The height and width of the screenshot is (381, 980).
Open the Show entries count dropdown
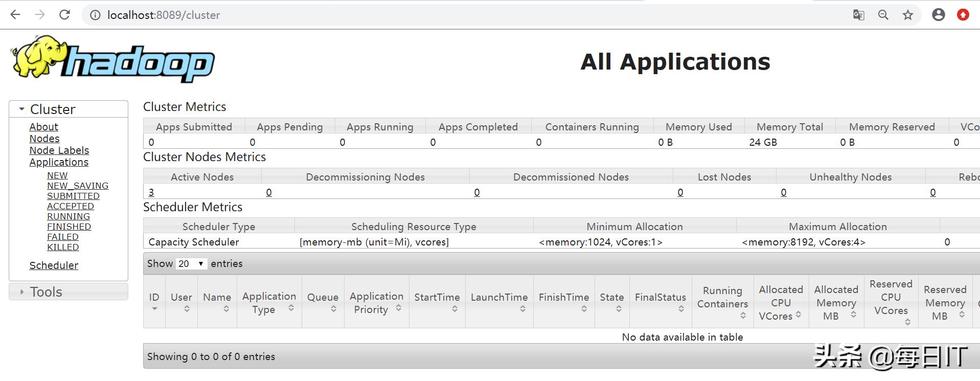(191, 263)
